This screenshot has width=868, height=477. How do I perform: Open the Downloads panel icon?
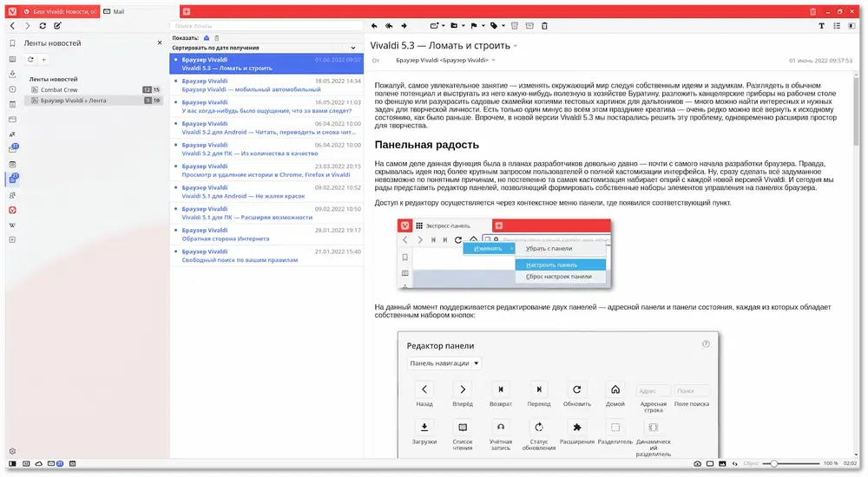tap(12, 74)
